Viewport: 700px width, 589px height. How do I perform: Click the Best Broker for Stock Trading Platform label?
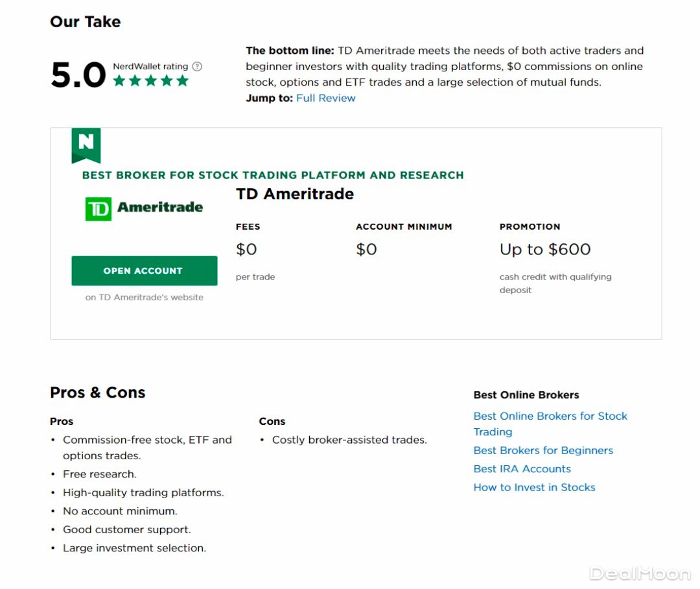coord(273,175)
